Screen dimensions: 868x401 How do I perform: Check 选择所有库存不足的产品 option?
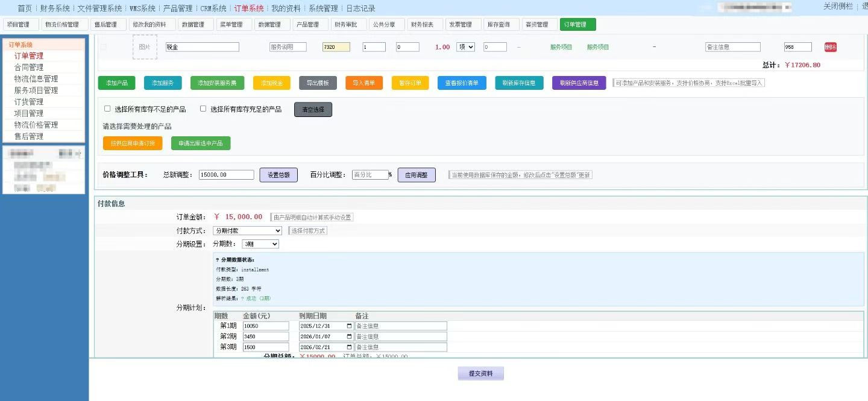click(107, 109)
